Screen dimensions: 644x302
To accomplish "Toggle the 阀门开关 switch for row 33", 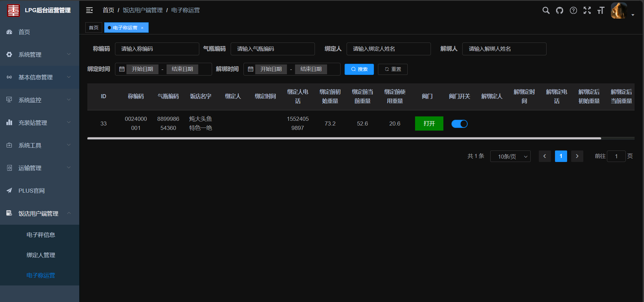I will click(459, 124).
